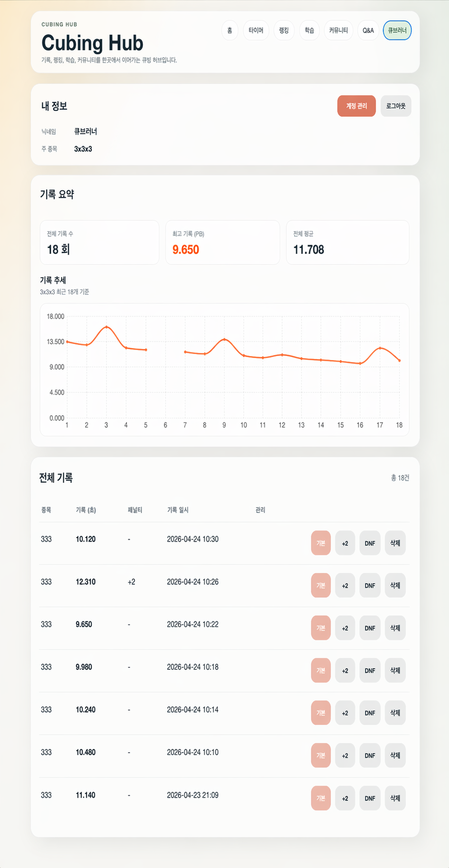Set 기본 penalty for the 9.980 record
The width and height of the screenshot is (449, 868).
(321, 670)
